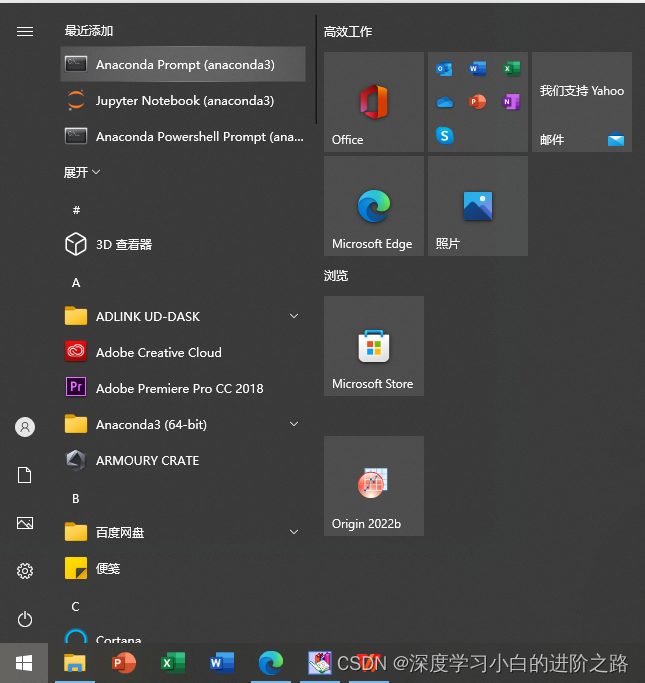The image size is (645, 683).
Task: Expand the hamburger menu at top left
Action: [25, 31]
